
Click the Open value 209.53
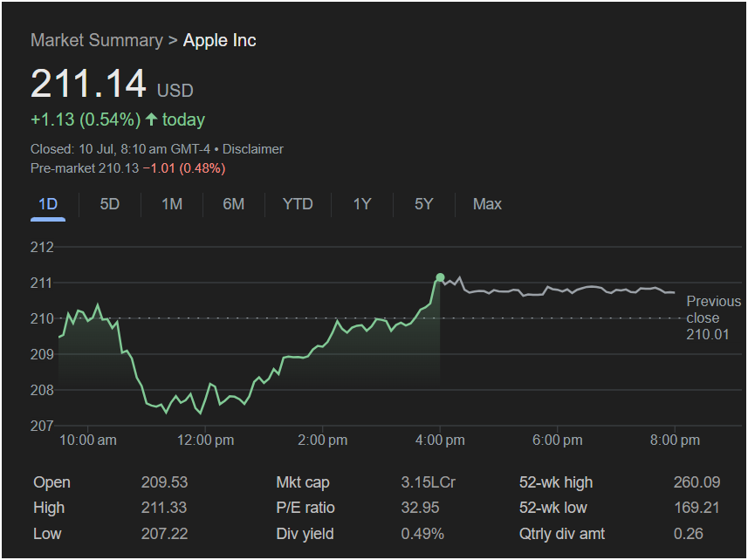coord(164,482)
